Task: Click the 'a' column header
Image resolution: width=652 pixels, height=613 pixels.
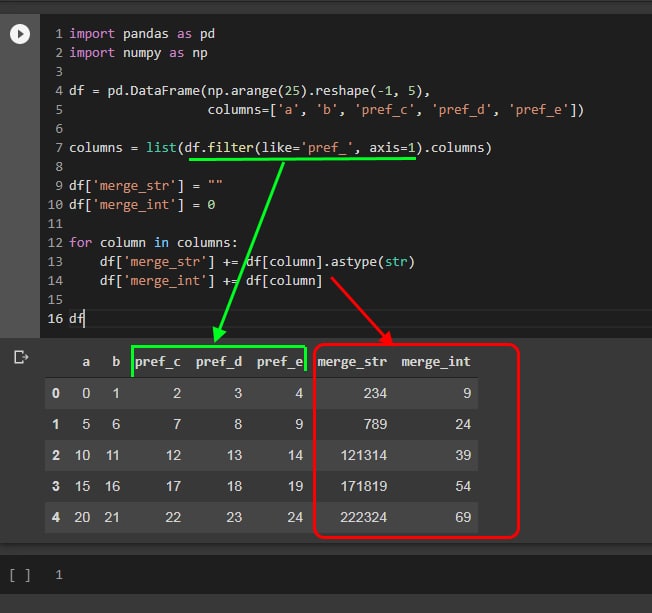Action: [86, 362]
